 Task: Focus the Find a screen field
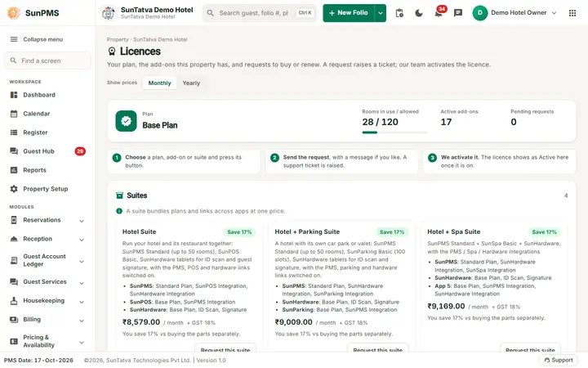47,61
